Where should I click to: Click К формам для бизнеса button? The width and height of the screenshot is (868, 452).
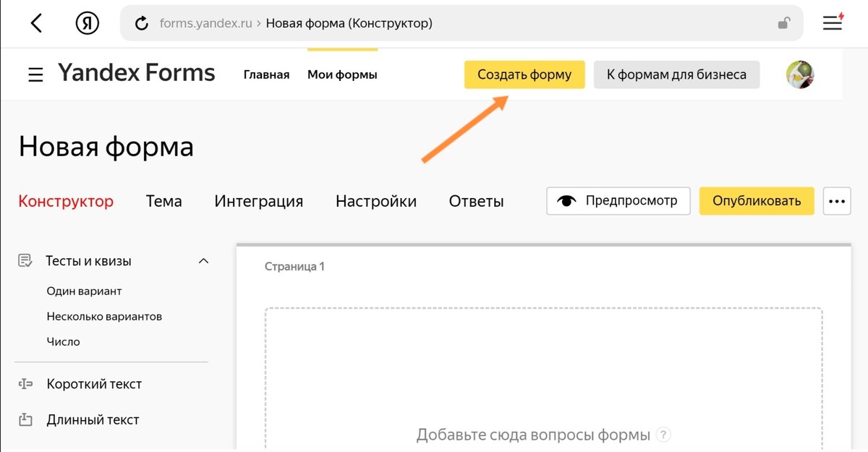[677, 74]
